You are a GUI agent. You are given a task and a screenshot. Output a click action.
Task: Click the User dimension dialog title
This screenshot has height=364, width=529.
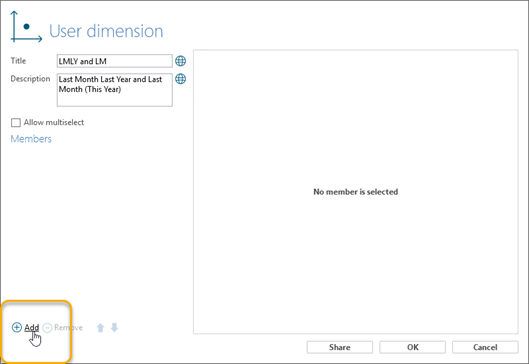coord(106,31)
